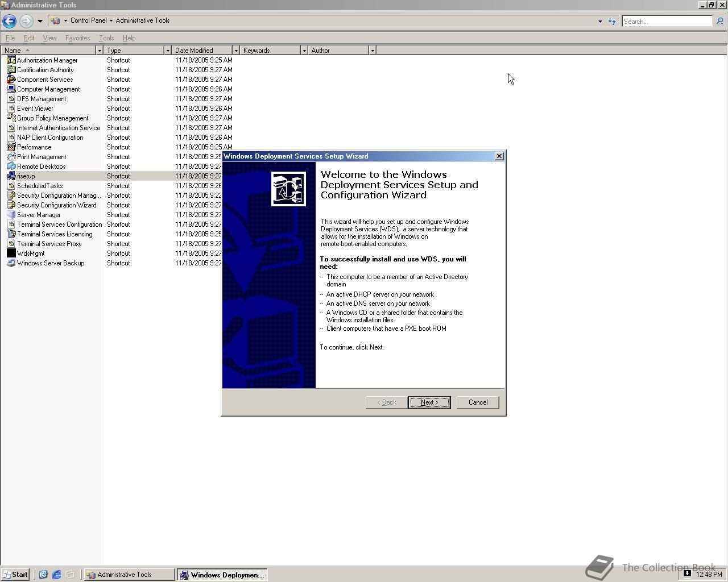Click the WdsMgmt black icon
The image size is (728, 582).
click(x=11, y=253)
